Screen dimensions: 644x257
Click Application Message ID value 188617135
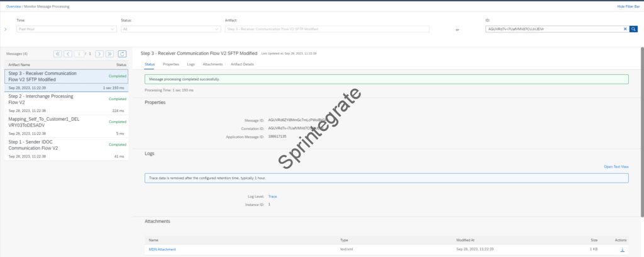[277, 136]
